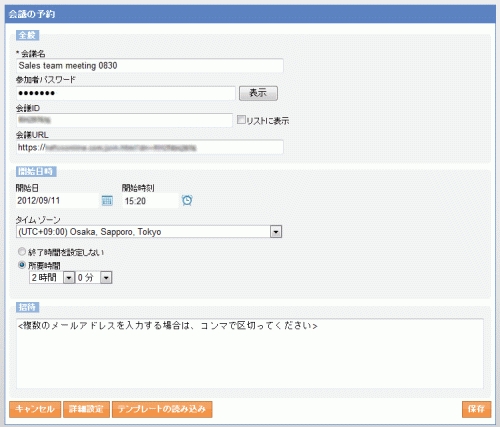Open the clock time picker icon

187,200
